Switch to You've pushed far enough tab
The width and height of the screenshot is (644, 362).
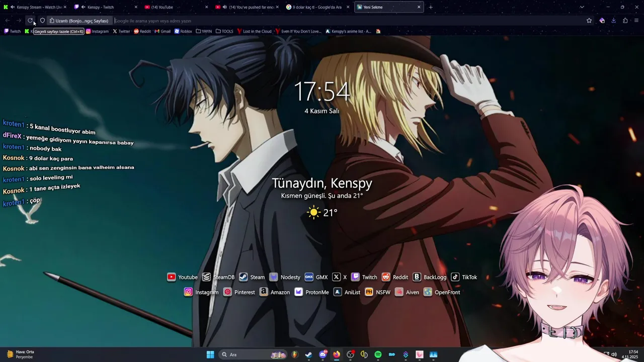tap(247, 7)
